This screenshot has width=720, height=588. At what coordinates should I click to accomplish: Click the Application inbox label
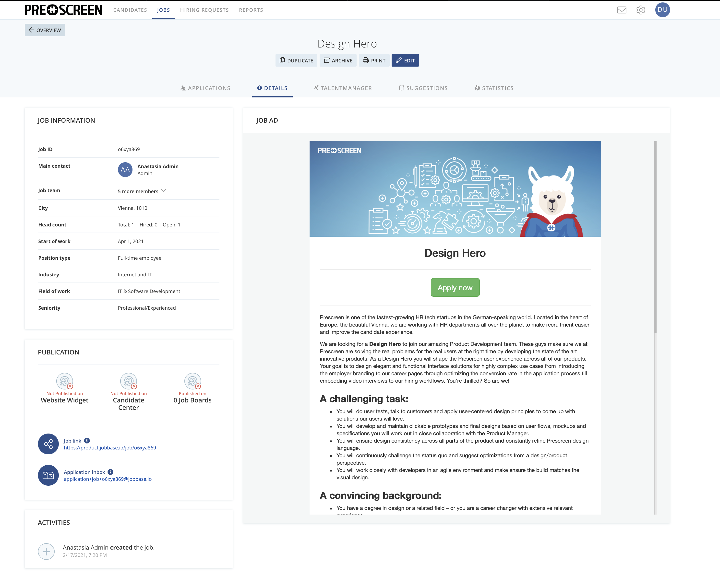point(84,472)
